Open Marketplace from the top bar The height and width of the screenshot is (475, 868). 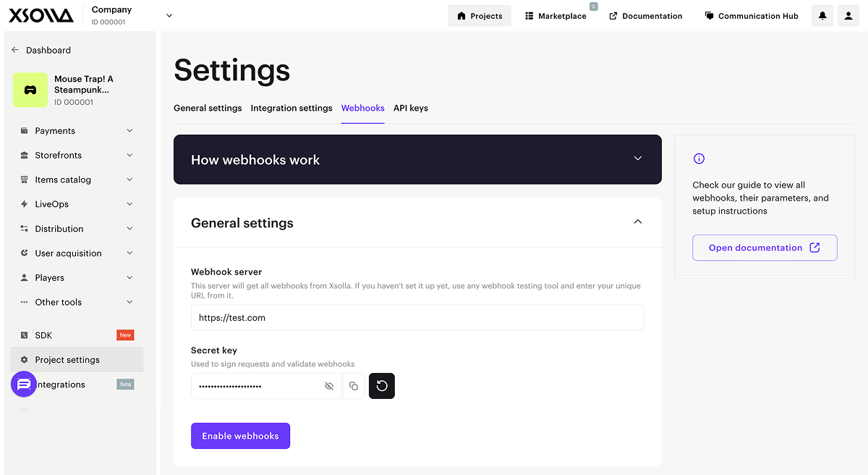click(556, 16)
